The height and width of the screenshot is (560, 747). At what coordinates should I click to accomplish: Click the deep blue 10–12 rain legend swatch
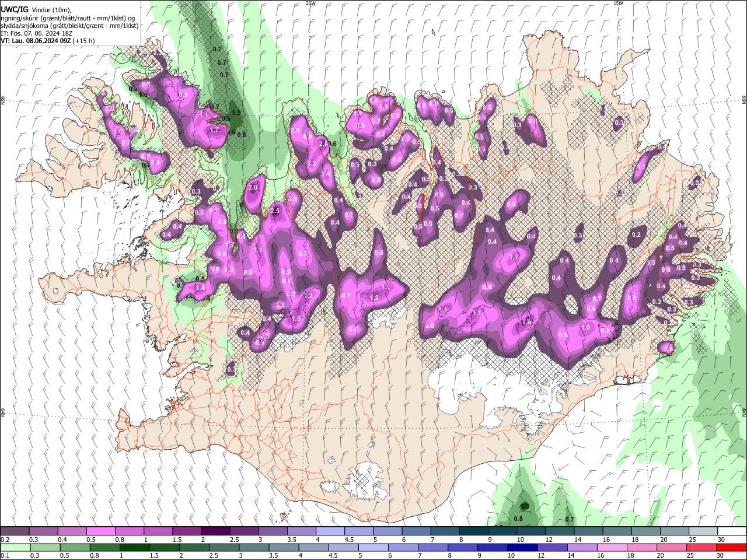[522, 547]
